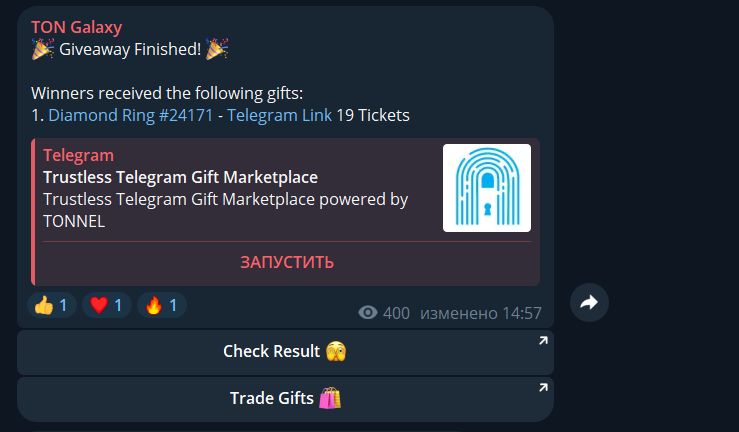Click the ЗАПУСТИТЬ launch button
The height and width of the screenshot is (432, 739).
tap(287, 262)
